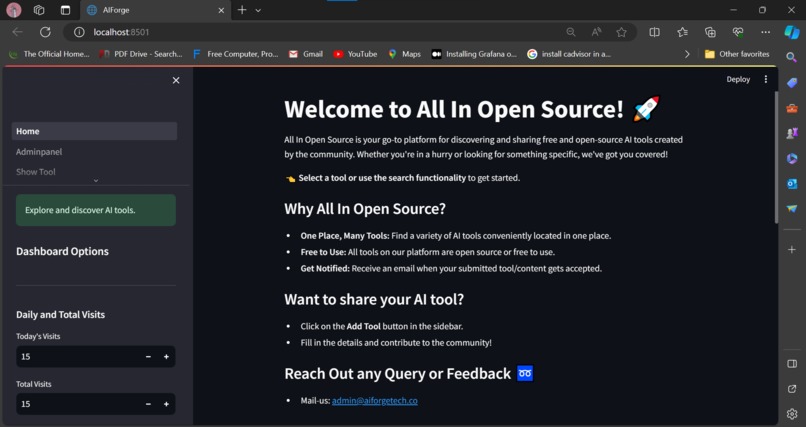Image resolution: width=806 pixels, height=427 pixels.
Task: Increase Total Visits with plus button
Action: pos(166,404)
